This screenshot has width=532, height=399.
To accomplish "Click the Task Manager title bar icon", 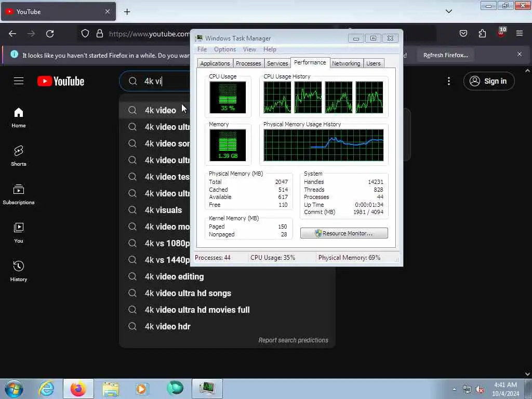I will coord(199,38).
